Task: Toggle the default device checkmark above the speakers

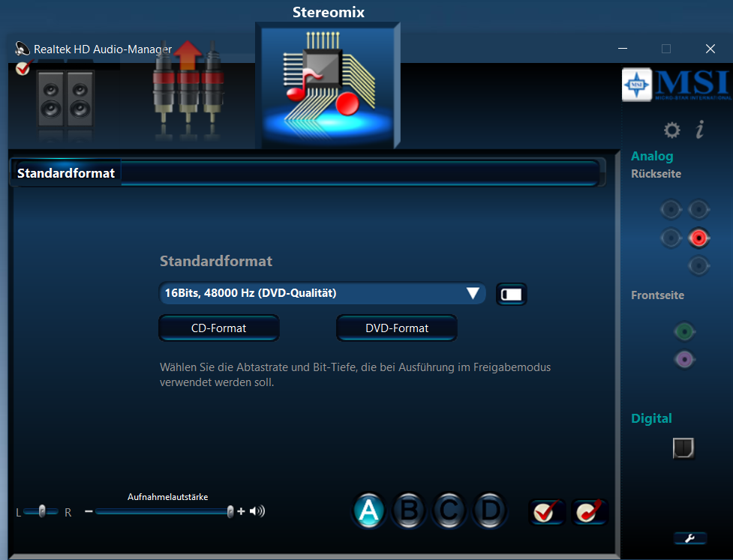Action: (23, 67)
